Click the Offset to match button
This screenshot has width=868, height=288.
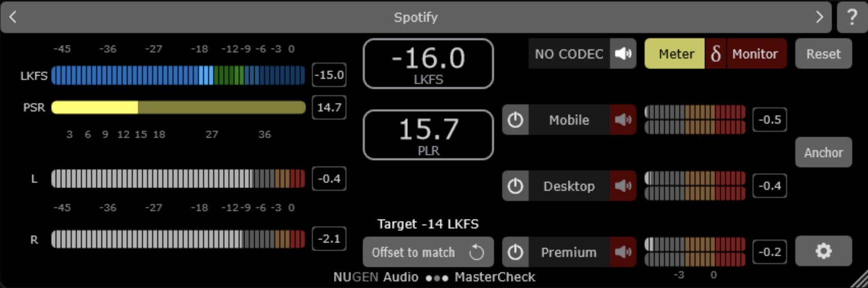point(428,252)
